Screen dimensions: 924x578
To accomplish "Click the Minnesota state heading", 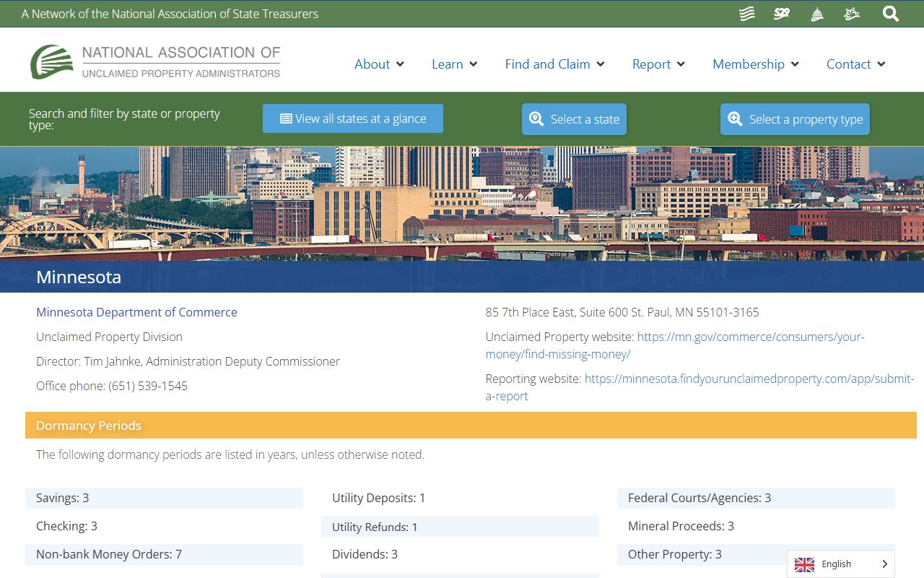I will (79, 277).
